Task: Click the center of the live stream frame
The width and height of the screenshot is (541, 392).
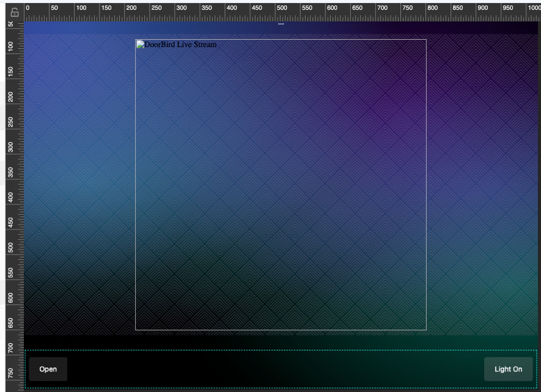Action: click(281, 185)
